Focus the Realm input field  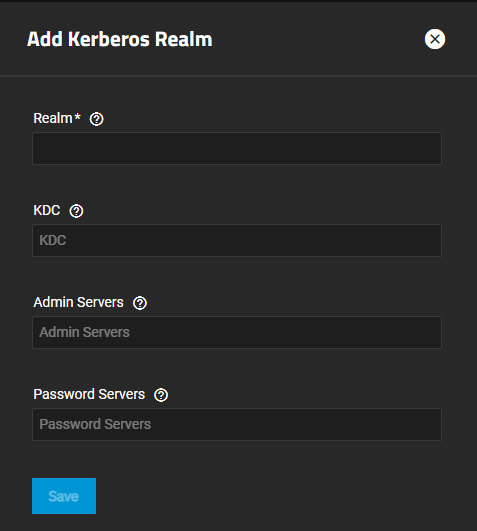click(x=237, y=148)
